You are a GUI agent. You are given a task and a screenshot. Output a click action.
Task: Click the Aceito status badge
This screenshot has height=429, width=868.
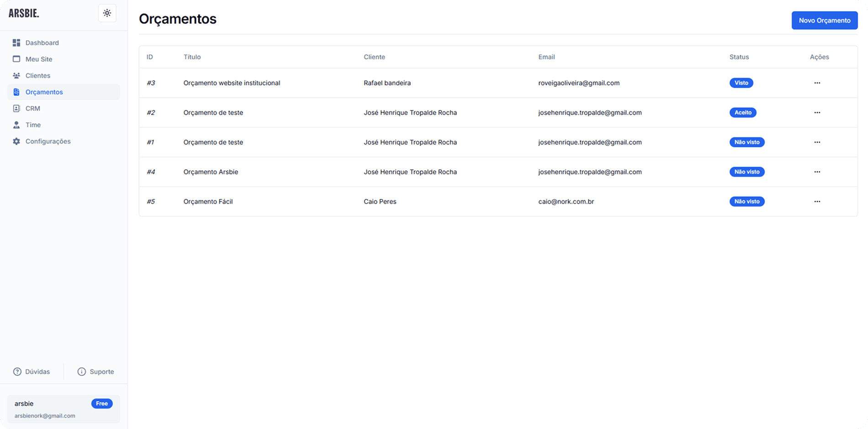pyautogui.click(x=742, y=113)
